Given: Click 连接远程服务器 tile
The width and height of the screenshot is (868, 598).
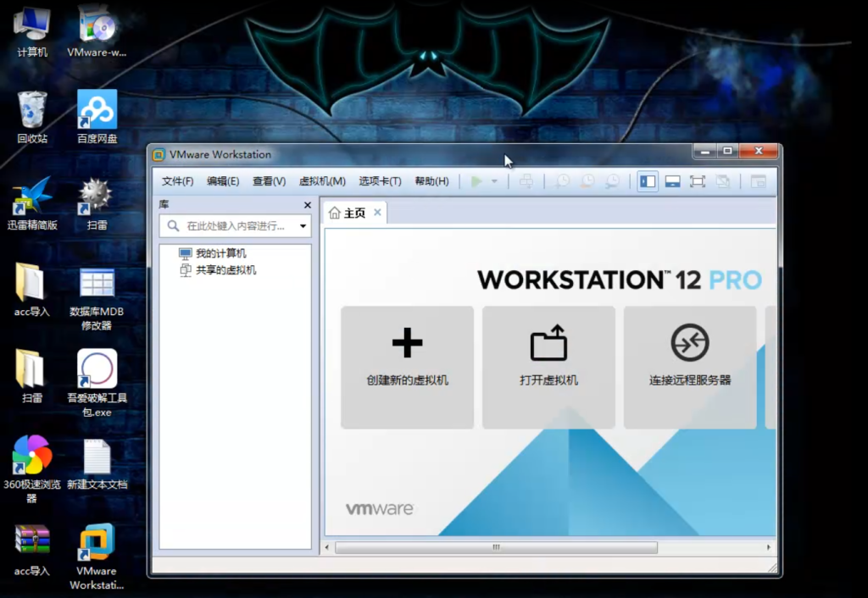Looking at the screenshot, I should (x=690, y=368).
